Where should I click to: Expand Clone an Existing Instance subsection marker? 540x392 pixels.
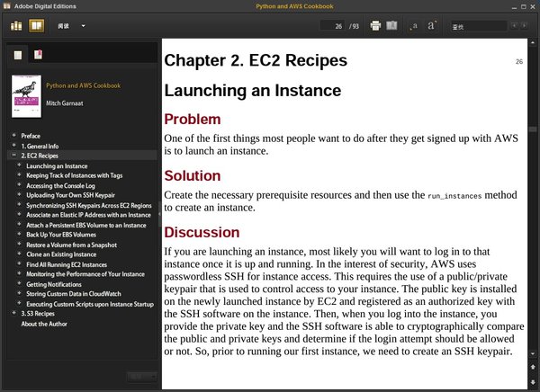pos(19,254)
